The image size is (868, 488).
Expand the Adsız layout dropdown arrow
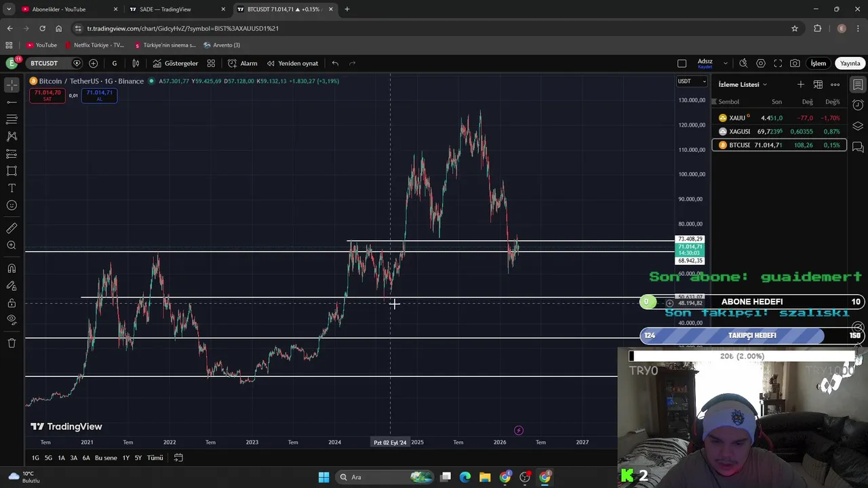725,63
